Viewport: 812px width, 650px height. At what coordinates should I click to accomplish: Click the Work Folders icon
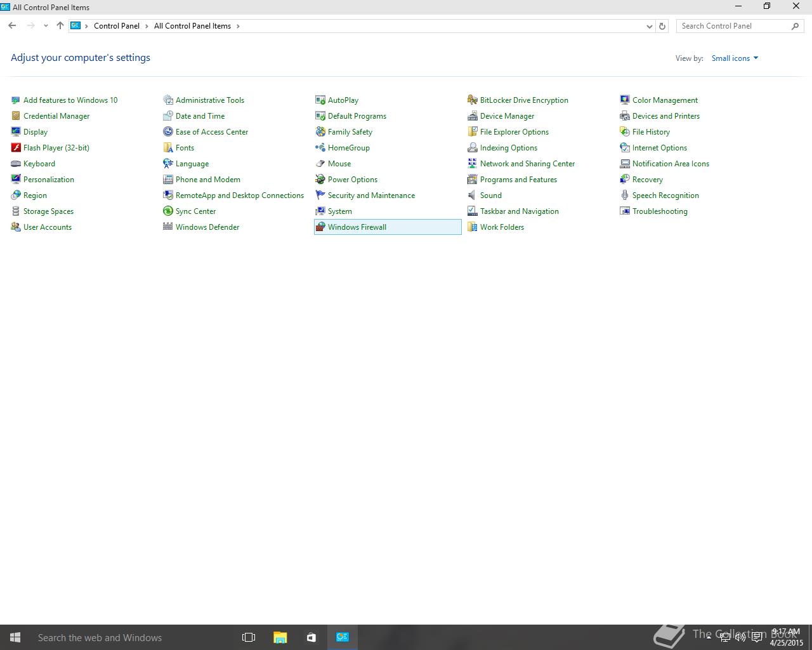[x=473, y=227]
